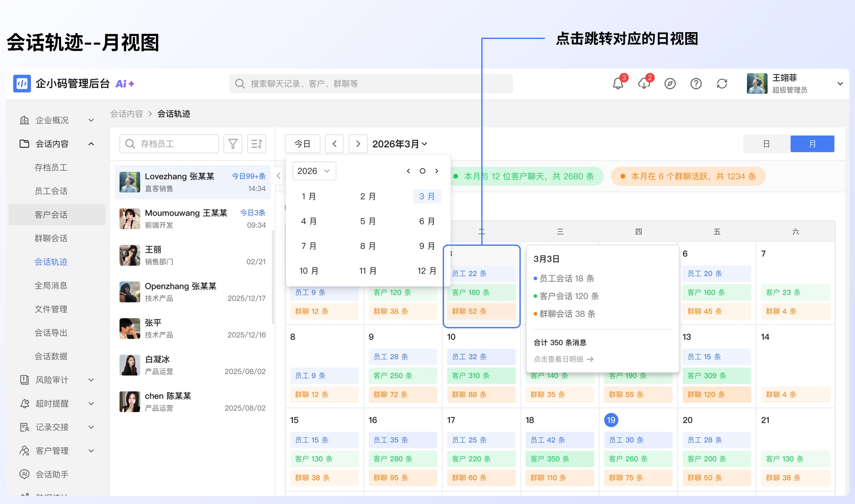
Task: Select Moumouwang 王某某 in employee list
Action: pyautogui.click(x=193, y=218)
